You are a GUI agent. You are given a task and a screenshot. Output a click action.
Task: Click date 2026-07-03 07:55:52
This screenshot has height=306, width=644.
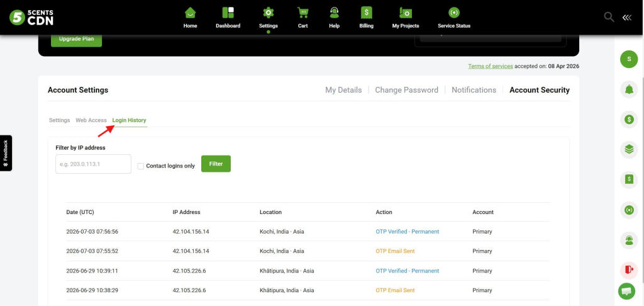point(92,251)
